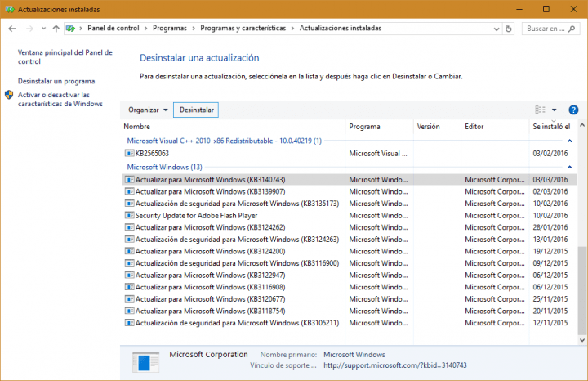Click the large update icon in details pane
This screenshot has height=381, width=588.
pyautogui.click(x=145, y=363)
